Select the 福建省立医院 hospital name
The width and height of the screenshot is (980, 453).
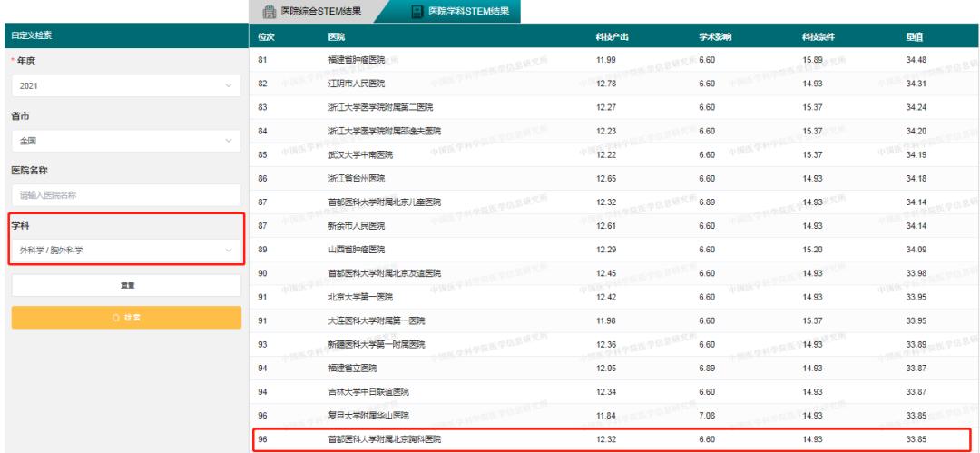click(352, 368)
